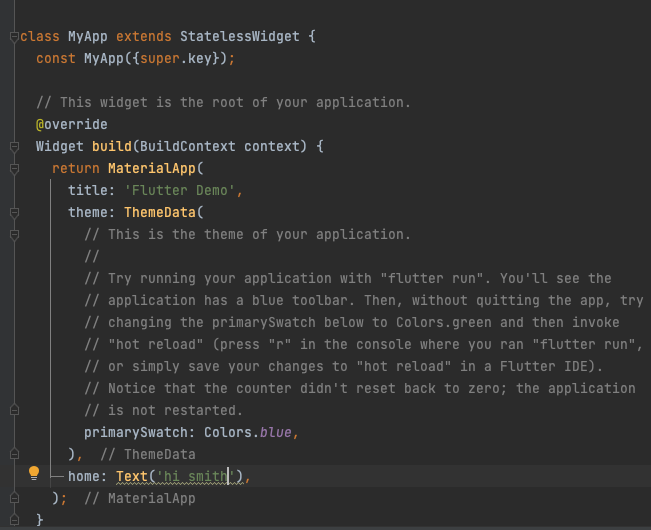651x530 pixels.
Task: Click fold end marker at 'is not restarted.' line
Action: coord(14,410)
